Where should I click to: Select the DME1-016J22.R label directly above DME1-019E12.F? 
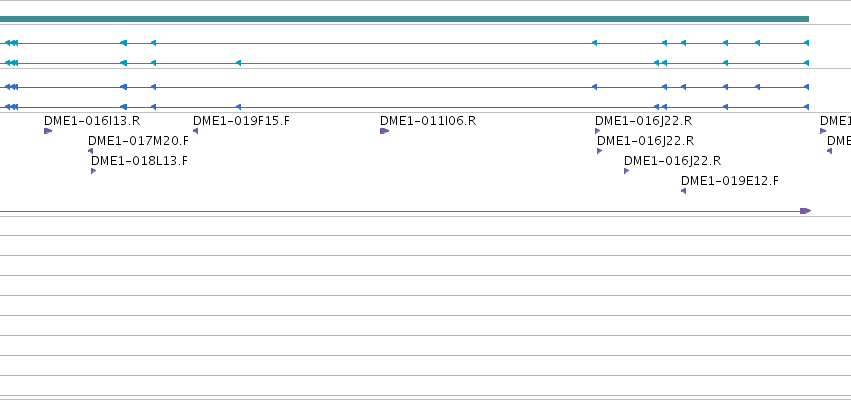click(x=672, y=161)
